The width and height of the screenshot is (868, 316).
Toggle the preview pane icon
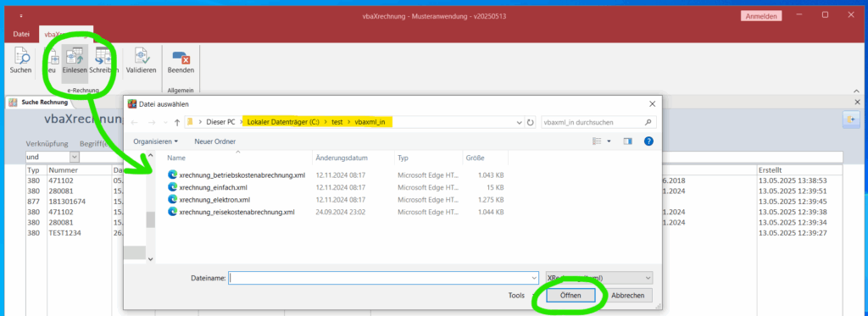point(628,141)
